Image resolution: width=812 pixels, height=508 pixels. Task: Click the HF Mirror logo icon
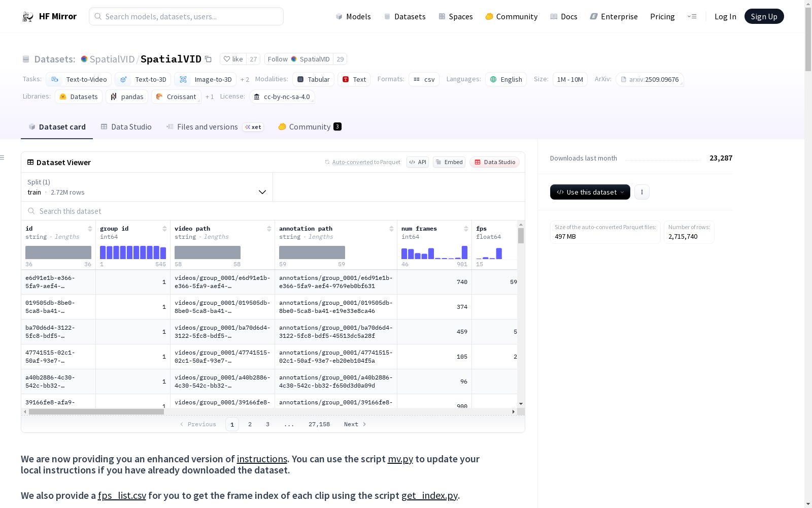[28, 17]
